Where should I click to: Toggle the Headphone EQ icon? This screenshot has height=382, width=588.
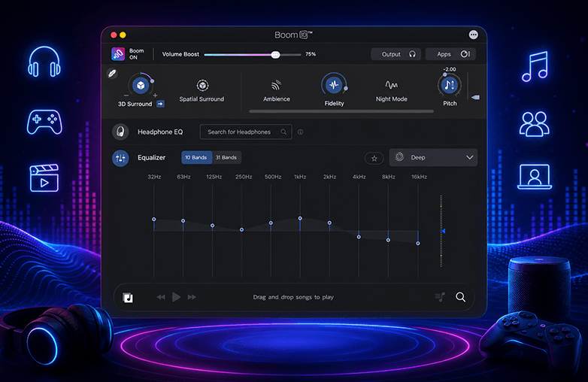pyautogui.click(x=120, y=132)
